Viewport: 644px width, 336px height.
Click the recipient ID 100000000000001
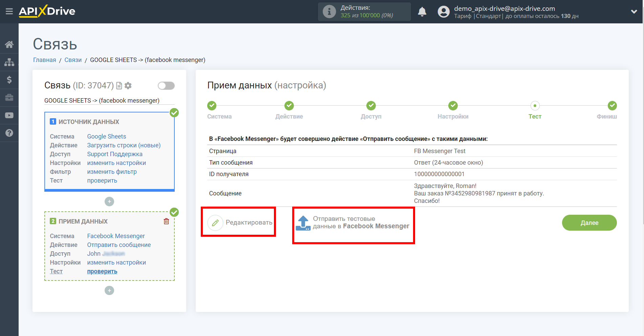point(439,174)
